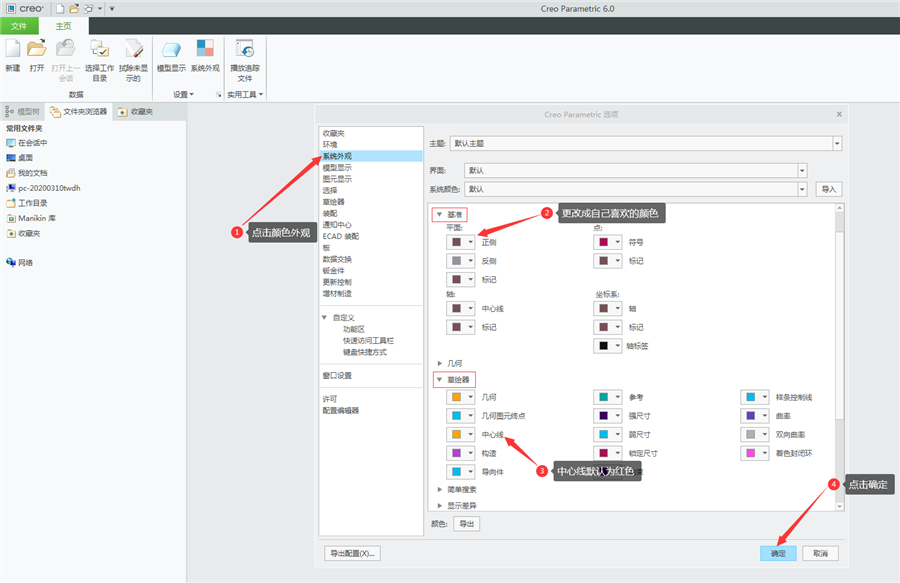Screen dimensions: 900x583
Task: Open 工作目录 in common folders list
Action: coord(27,203)
